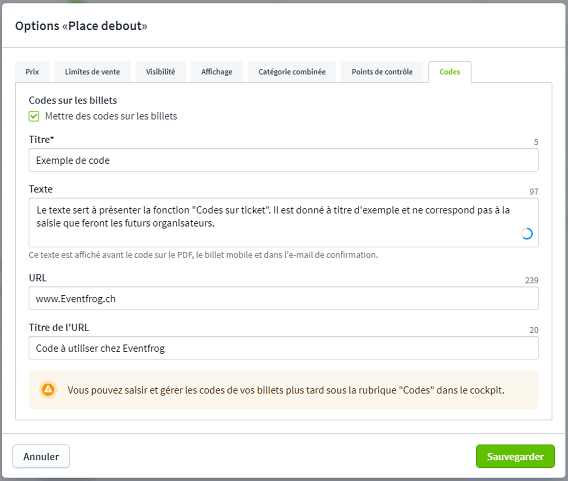The width and height of the screenshot is (568, 481).
Task: Click the Titre de l'URL field
Action: click(x=284, y=348)
